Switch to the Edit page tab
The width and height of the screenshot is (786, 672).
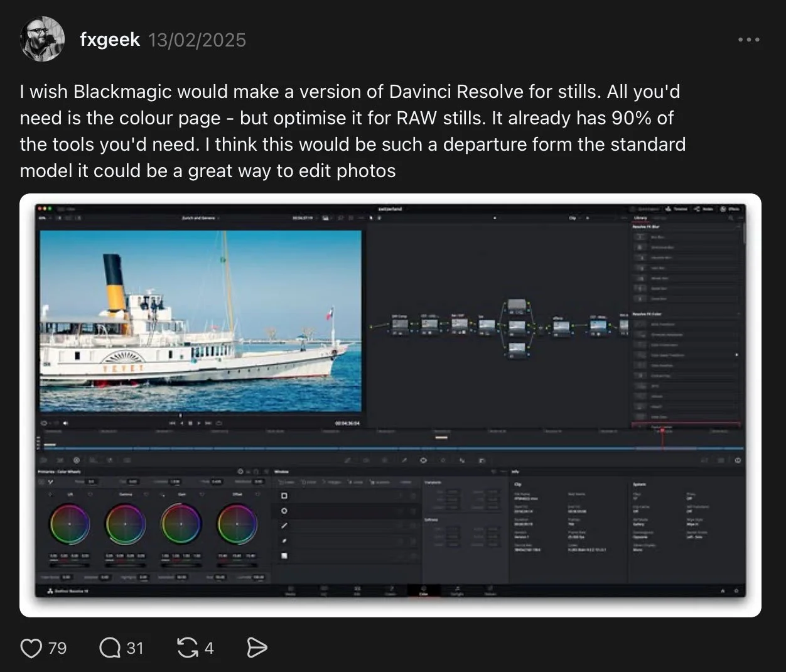click(x=357, y=591)
